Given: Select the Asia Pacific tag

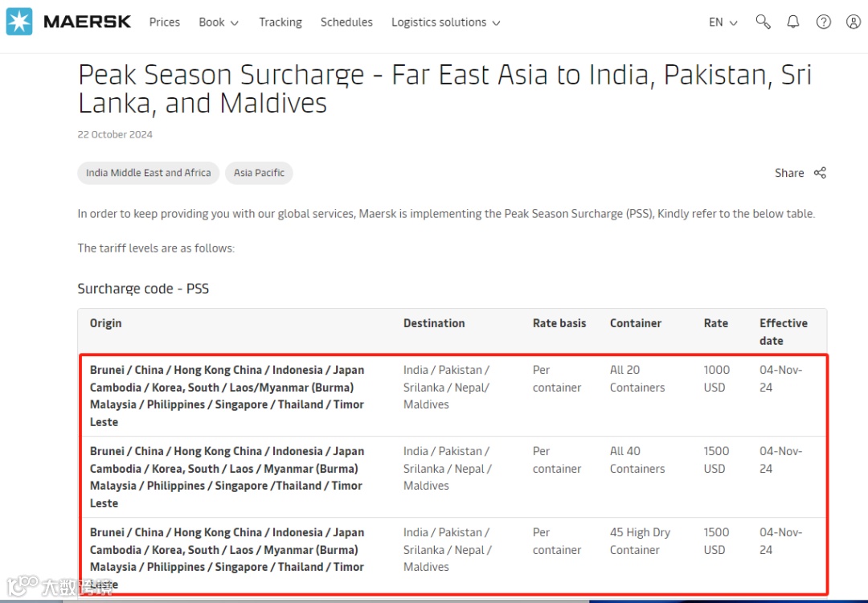Looking at the screenshot, I should [259, 173].
